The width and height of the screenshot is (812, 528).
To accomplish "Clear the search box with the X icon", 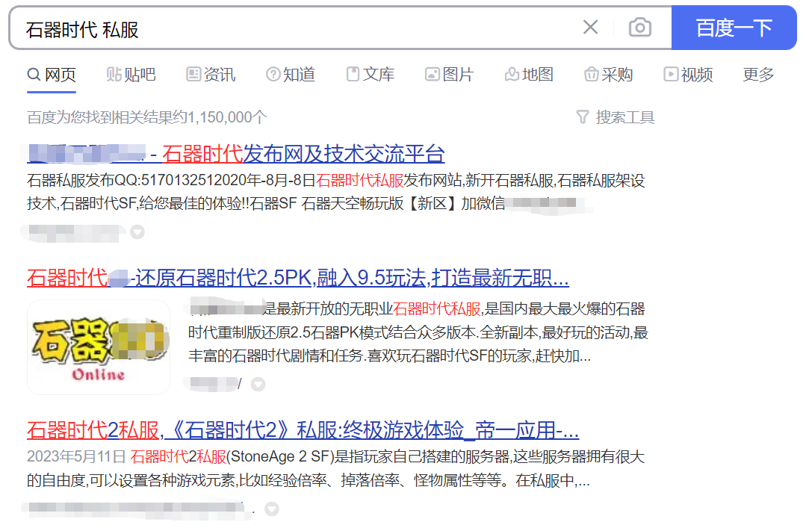I will pos(590,28).
